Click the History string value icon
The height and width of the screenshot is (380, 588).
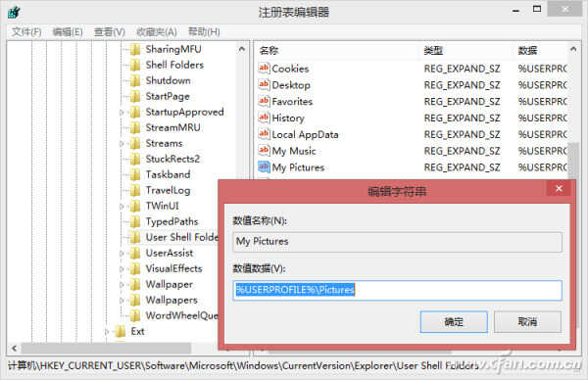pyautogui.click(x=264, y=118)
